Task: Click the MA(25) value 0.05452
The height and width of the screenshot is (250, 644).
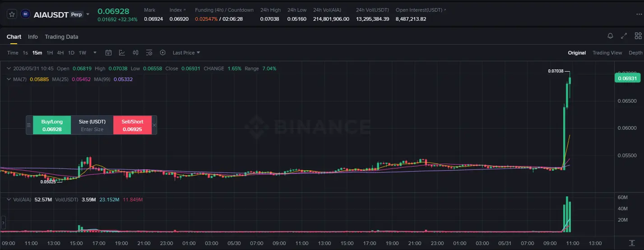Action: (x=81, y=79)
